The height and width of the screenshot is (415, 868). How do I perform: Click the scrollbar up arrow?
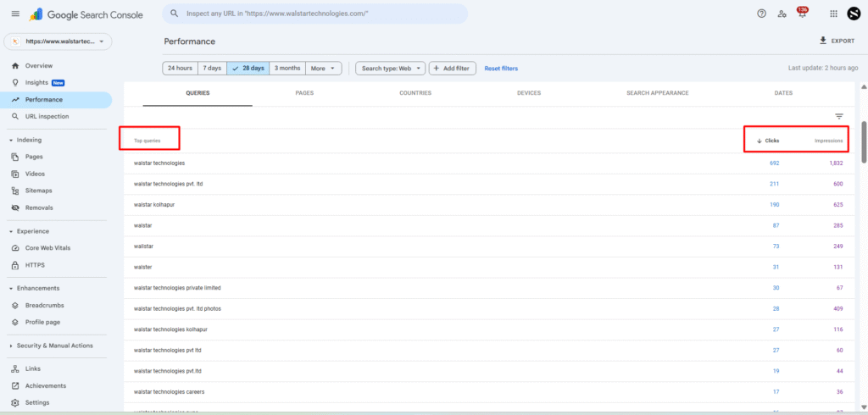pyautogui.click(x=864, y=87)
